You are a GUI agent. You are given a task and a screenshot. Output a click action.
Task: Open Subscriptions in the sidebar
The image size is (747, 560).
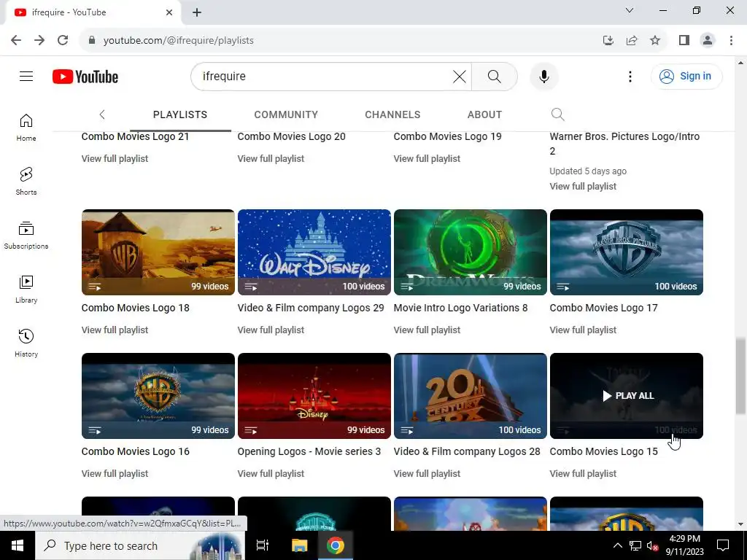(x=26, y=236)
